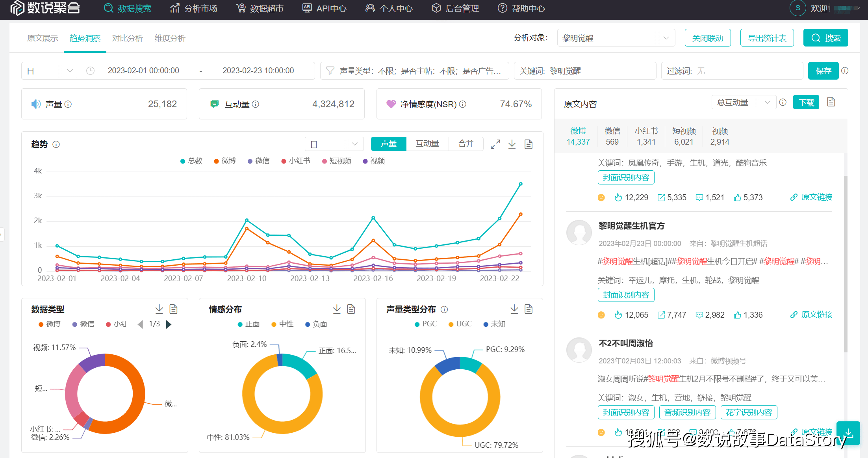Toggle 微信 series in trend legend
Image resolution: width=868 pixels, height=458 pixels.
coord(258,161)
